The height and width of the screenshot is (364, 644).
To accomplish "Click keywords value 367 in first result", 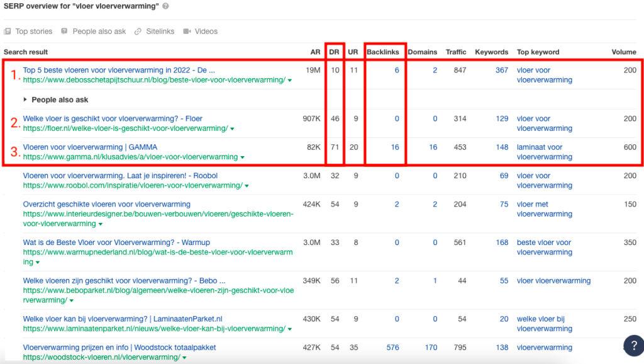I will click(502, 70).
